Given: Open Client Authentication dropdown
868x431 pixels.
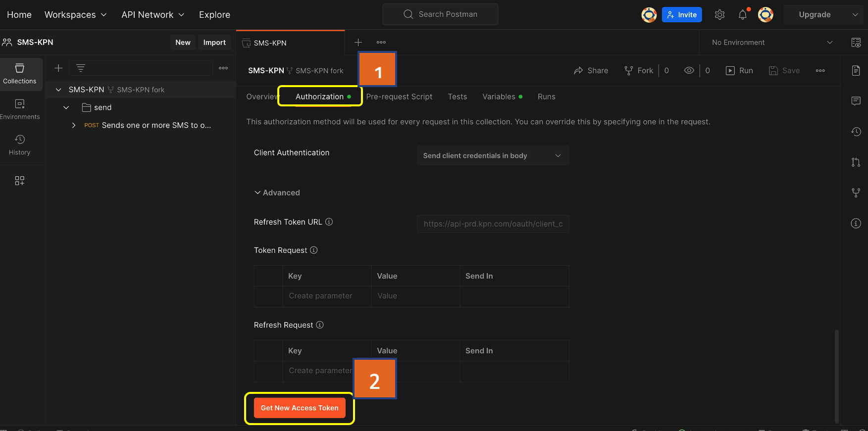Looking at the screenshot, I should coord(493,155).
